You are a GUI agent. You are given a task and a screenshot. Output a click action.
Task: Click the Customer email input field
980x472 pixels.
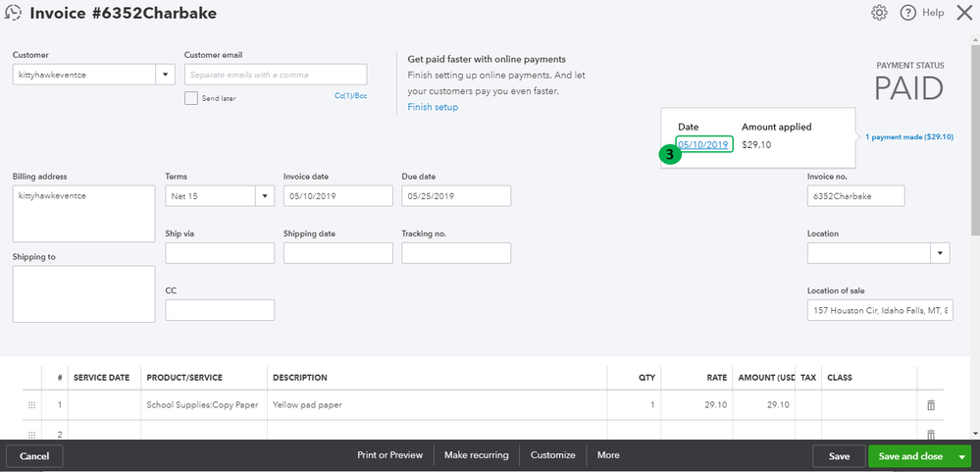(x=275, y=75)
